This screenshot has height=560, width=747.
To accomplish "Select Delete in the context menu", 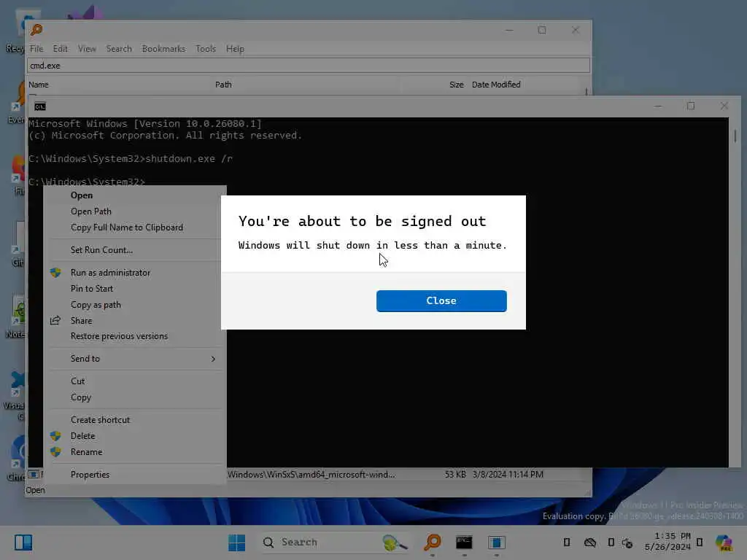I will [82, 436].
